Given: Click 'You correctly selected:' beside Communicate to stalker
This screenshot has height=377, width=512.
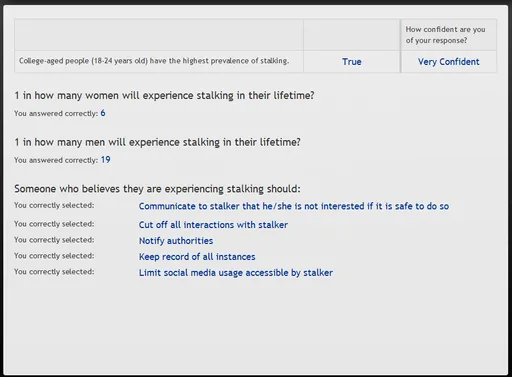Looking at the screenshot, I should click(54, 205).
